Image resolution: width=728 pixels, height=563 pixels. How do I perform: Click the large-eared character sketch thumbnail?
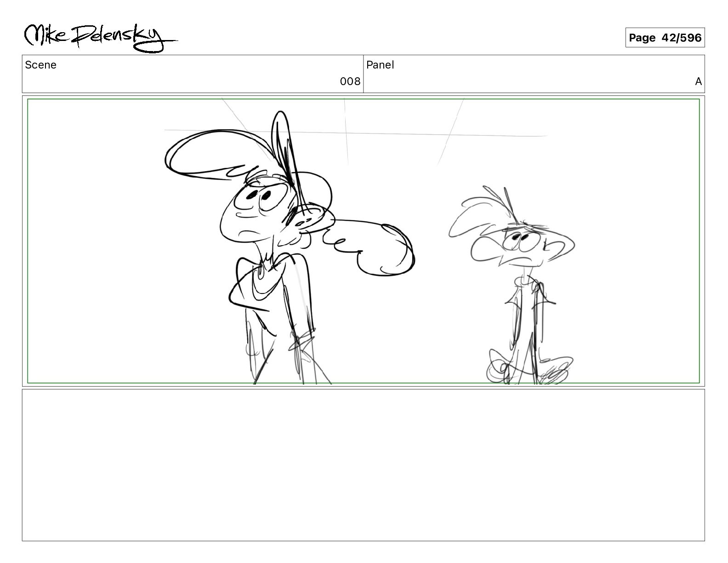[x=290, y=247]
